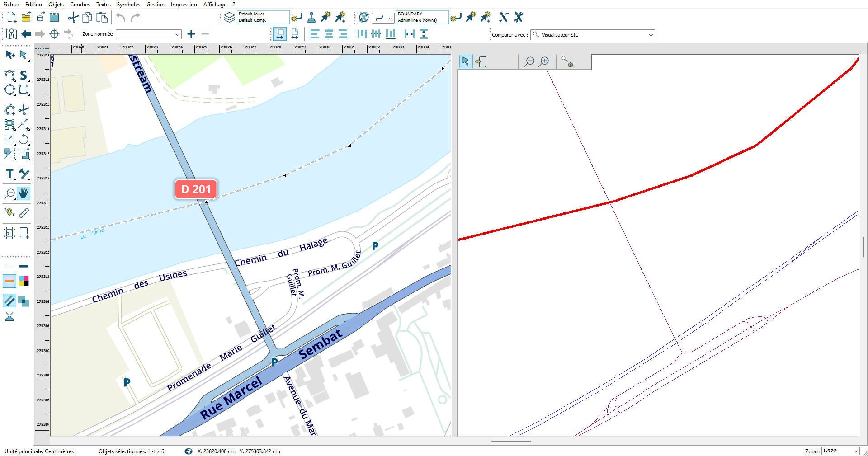Click the crosshair center-view icon

(x=54, y=34)
